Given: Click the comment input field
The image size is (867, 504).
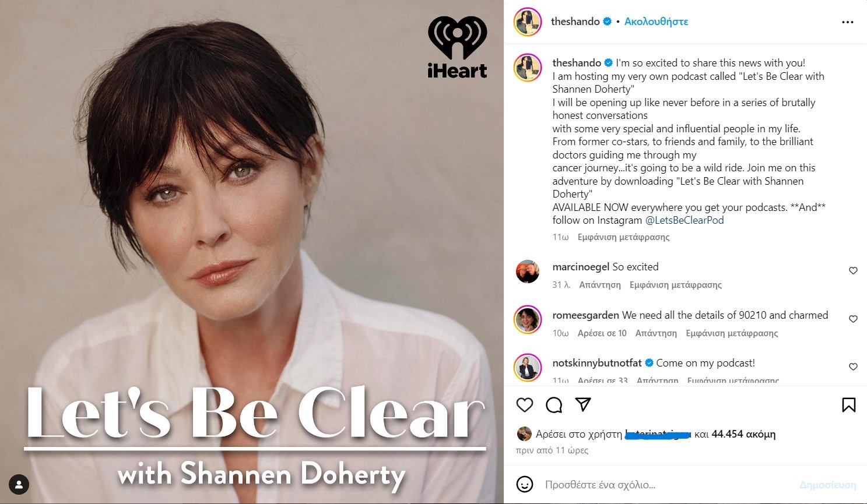Looking at the screenshot, I should 665,485.
